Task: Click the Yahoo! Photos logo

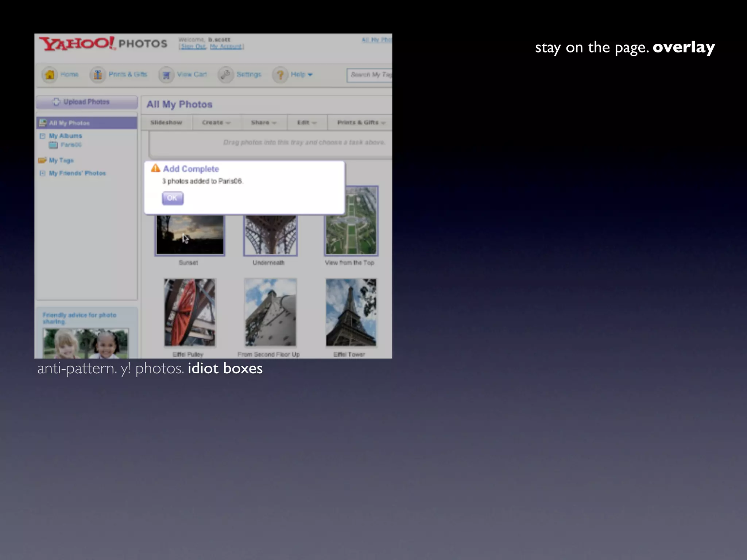Action: pyautogui.click(x=103, y=44)
